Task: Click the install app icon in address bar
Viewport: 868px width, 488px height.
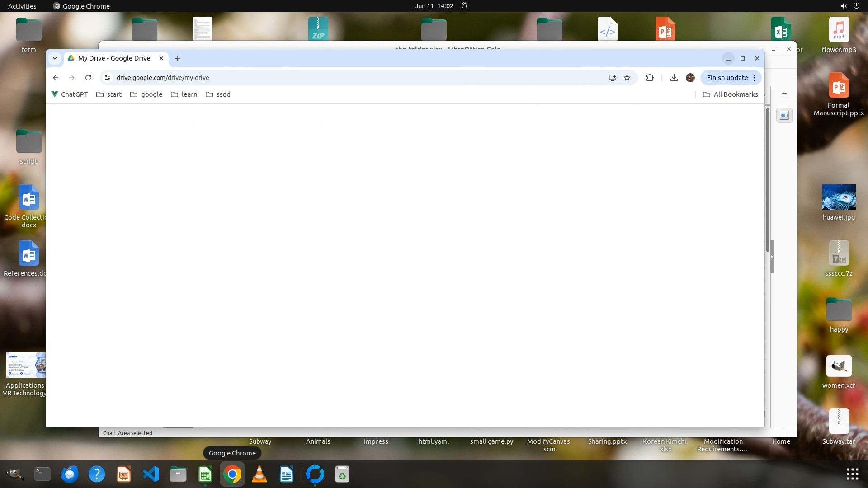Action: (x=612, y=78)
